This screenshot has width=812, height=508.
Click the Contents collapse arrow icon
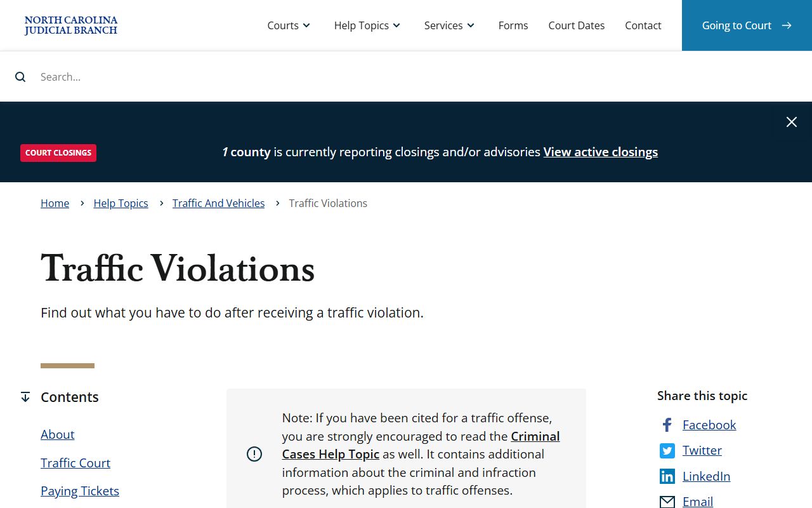[x=25, y=397]
